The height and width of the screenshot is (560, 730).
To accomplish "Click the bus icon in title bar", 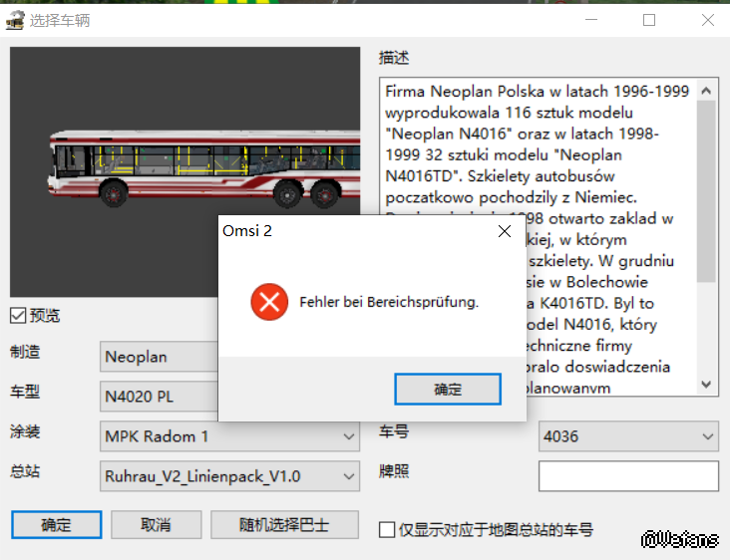I will [x=15, y=20].
